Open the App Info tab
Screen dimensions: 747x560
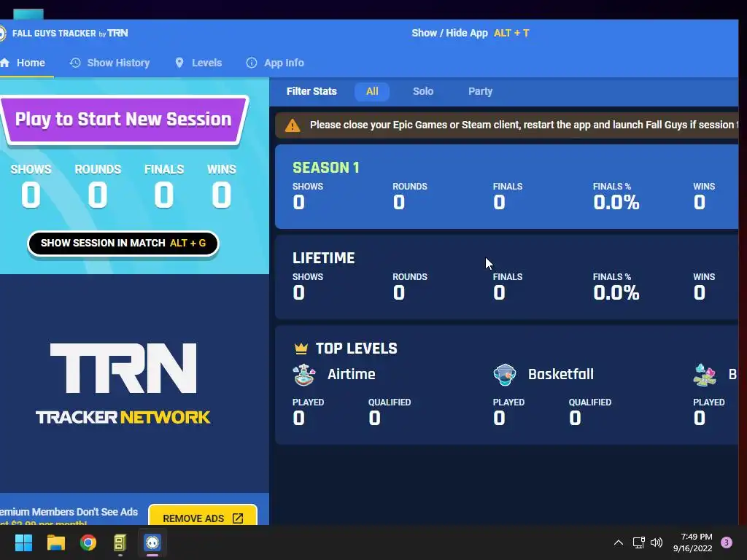pyautogui.click(x=275, y=63)
